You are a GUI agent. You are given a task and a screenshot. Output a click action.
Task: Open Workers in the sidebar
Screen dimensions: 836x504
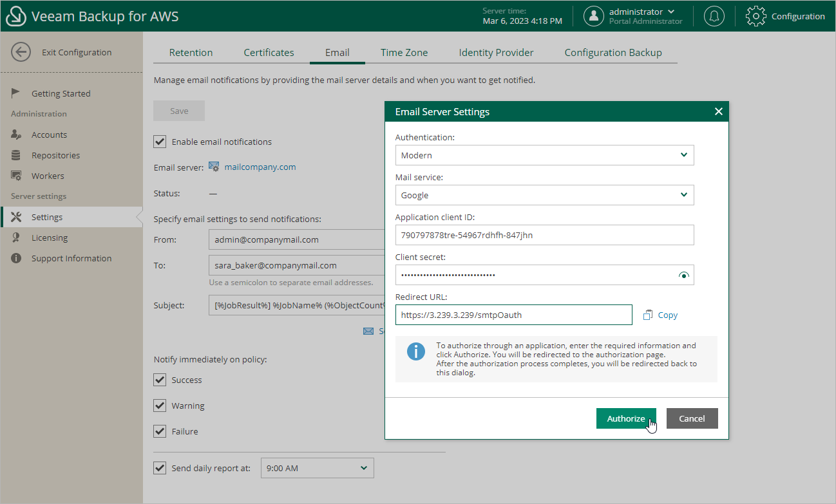click(x=48, y=176)
